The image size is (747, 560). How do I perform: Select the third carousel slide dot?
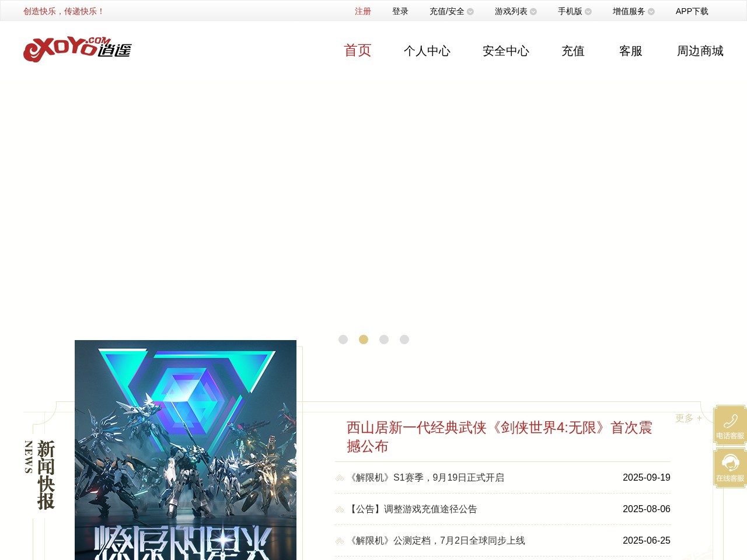coord(384,339)
